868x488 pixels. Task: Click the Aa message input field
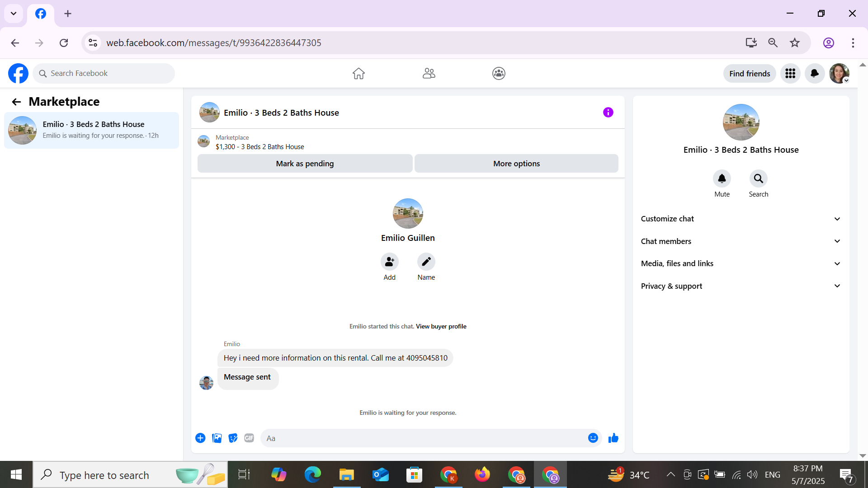tap(425, 438)
